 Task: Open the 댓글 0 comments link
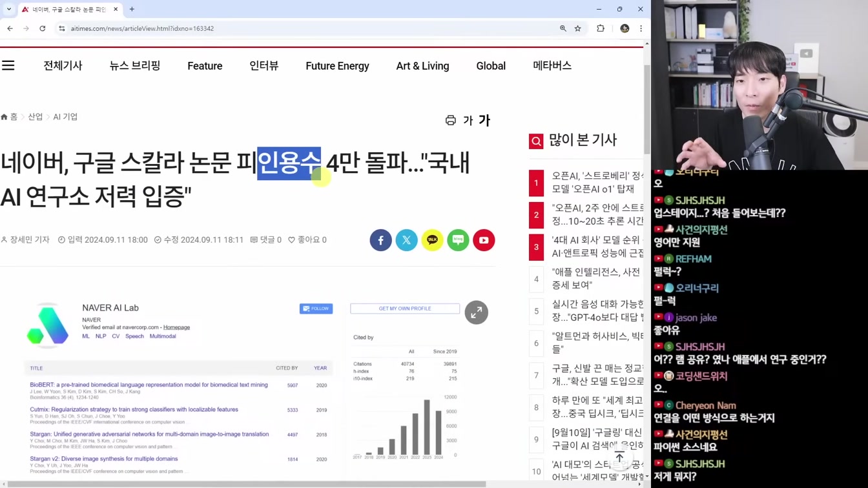tap(266, 239)
